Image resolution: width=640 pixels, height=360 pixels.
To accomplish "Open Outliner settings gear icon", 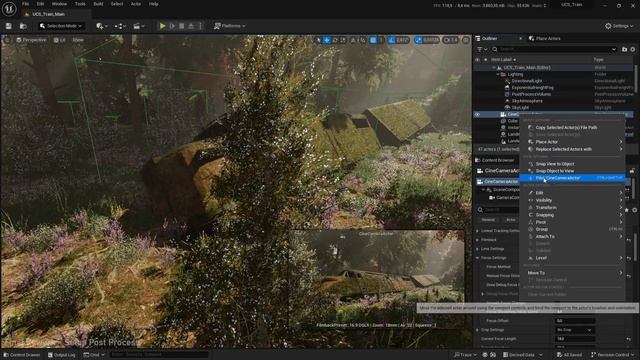I will pos(633,49).
